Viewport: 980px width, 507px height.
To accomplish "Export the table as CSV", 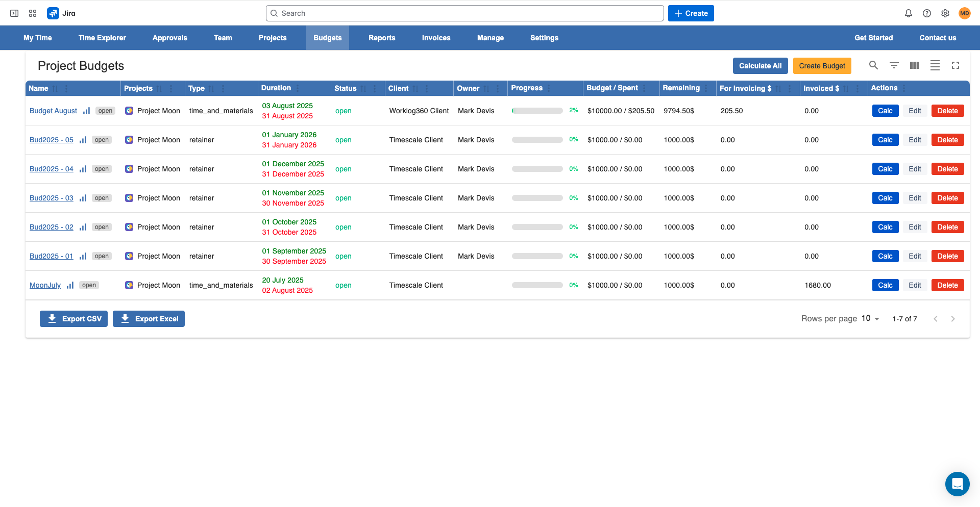I will click(x=73, y=319).
